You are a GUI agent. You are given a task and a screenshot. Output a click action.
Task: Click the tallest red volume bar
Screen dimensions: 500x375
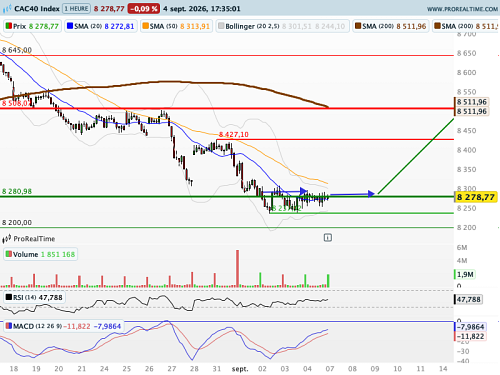pyautogui.click(x=238, y=268)
